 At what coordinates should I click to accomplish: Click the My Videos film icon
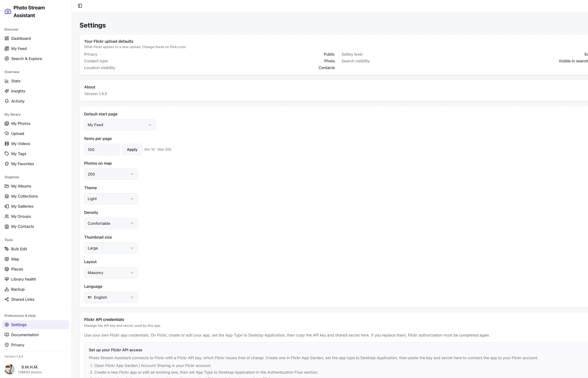pos(7,144)
